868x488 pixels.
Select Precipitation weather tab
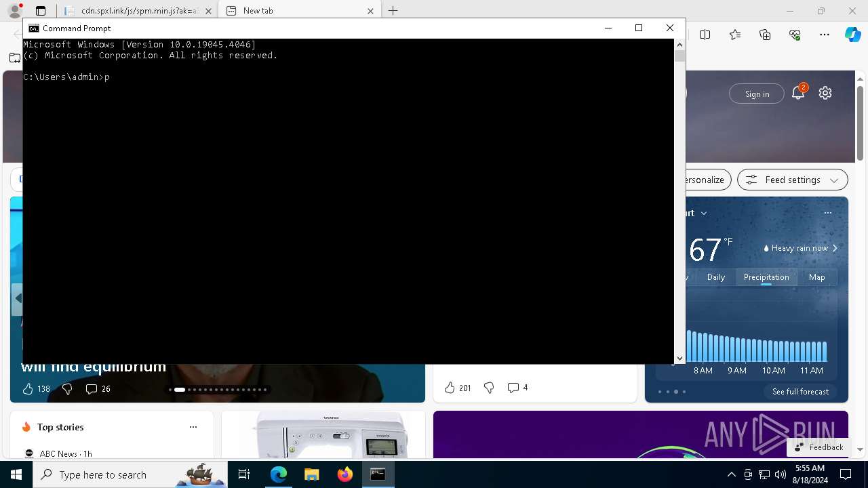[766, 277]
